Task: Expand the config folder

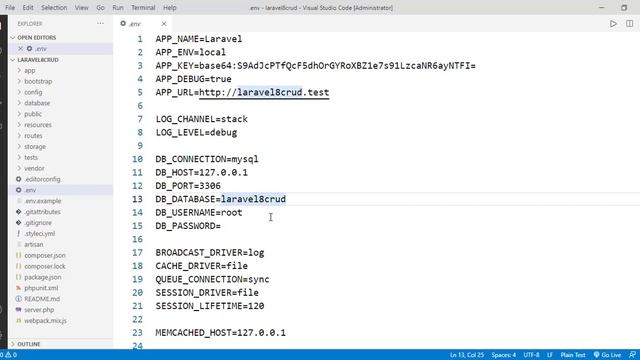Action: (29, 92)
